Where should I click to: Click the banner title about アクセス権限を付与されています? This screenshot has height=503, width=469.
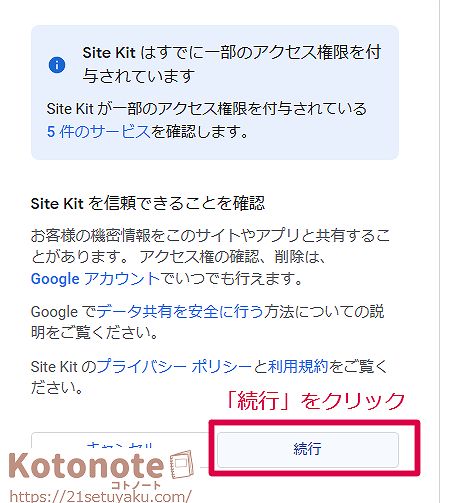pos(232,64)
